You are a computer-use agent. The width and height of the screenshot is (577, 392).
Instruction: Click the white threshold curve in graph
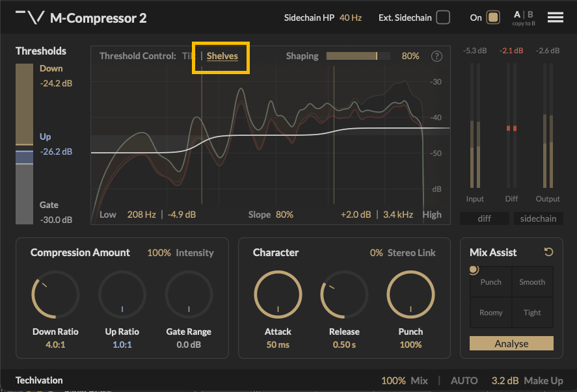pos(271,135)
